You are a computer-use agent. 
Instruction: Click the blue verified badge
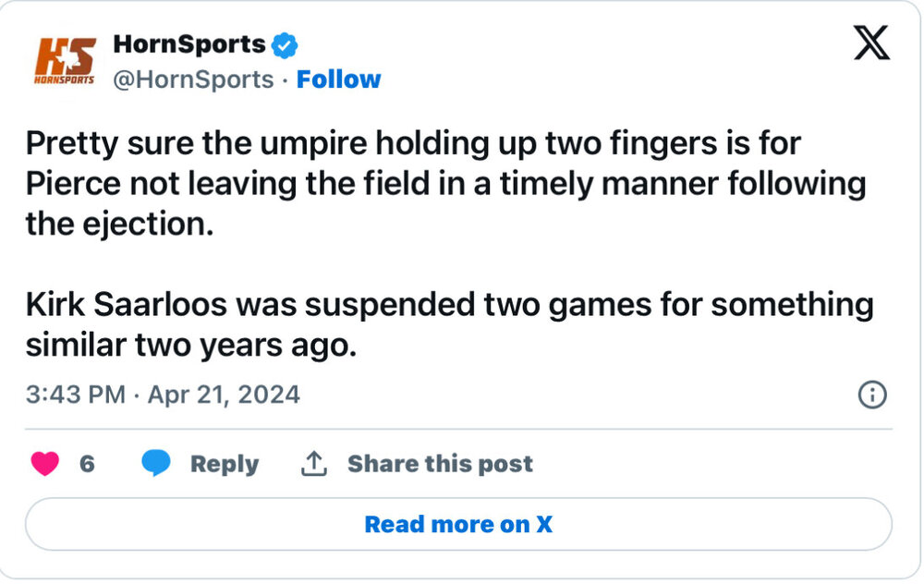click(285, 43)
